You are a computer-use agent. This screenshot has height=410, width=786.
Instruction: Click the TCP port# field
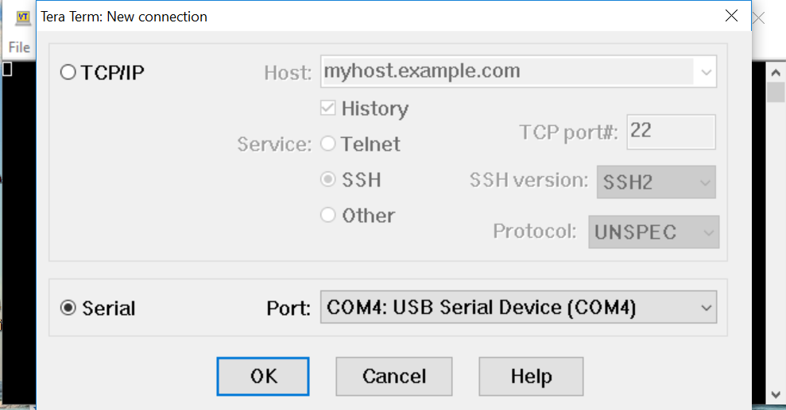tap(670, 132)
